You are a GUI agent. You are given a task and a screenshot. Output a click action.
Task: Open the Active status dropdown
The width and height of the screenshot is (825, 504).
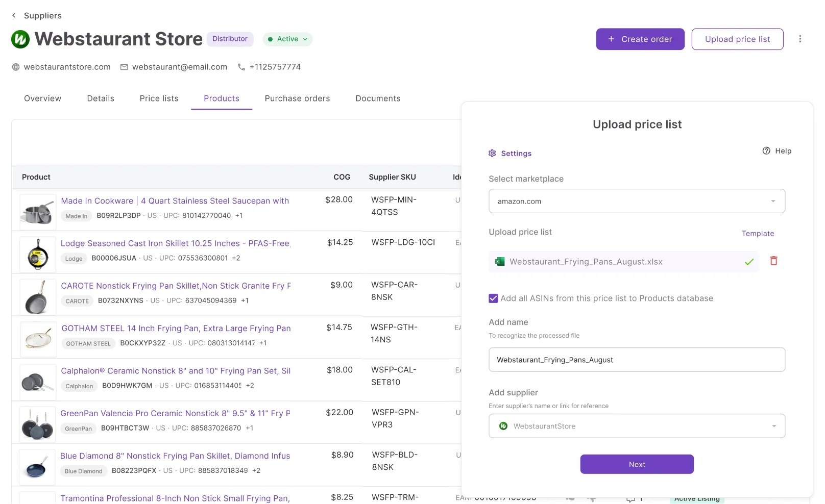[288, 39]
